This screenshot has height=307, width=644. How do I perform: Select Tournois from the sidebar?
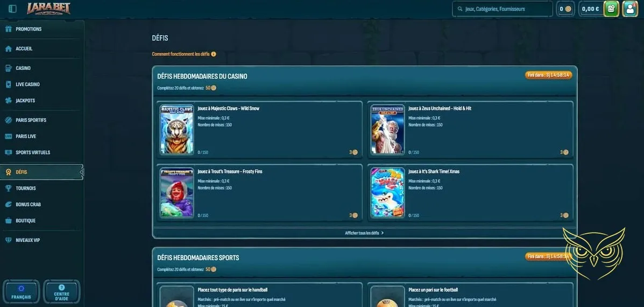[25, 189]
